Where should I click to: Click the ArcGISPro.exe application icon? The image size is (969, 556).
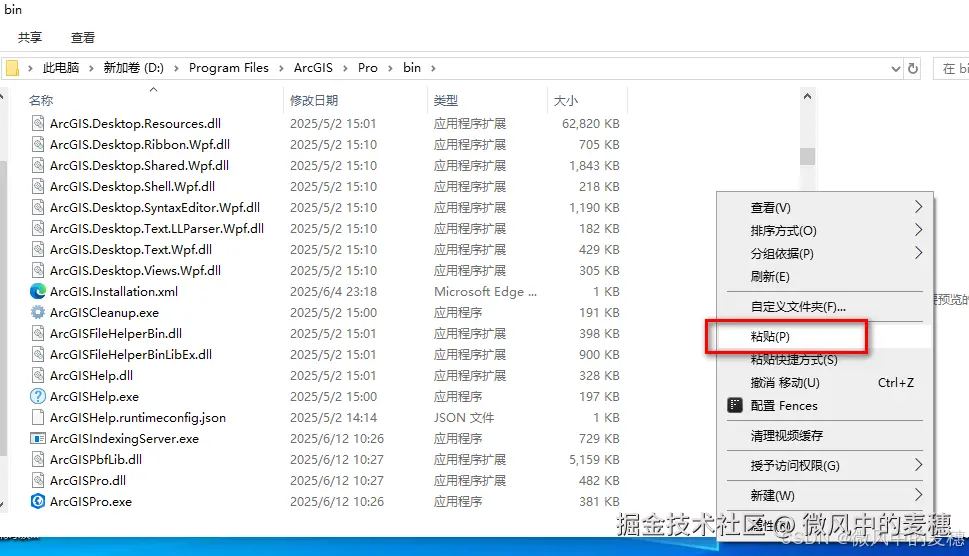click(38, 501)
